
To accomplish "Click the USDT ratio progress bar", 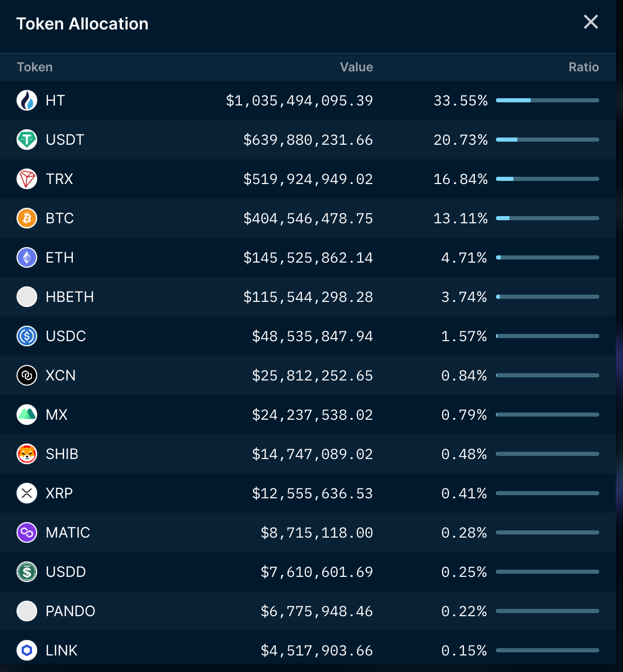I will pos(548,140).
